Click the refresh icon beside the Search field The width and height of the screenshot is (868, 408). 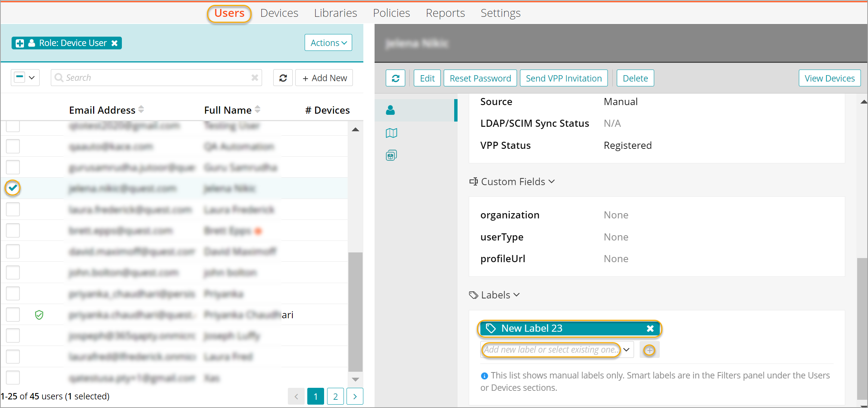pos(283,78)
